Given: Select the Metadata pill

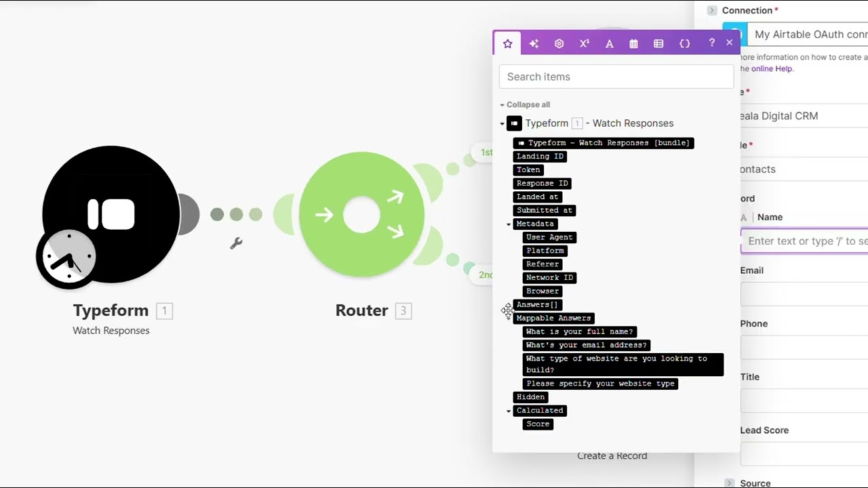Looking at the screenshot, I should click(x=535, y=224).
